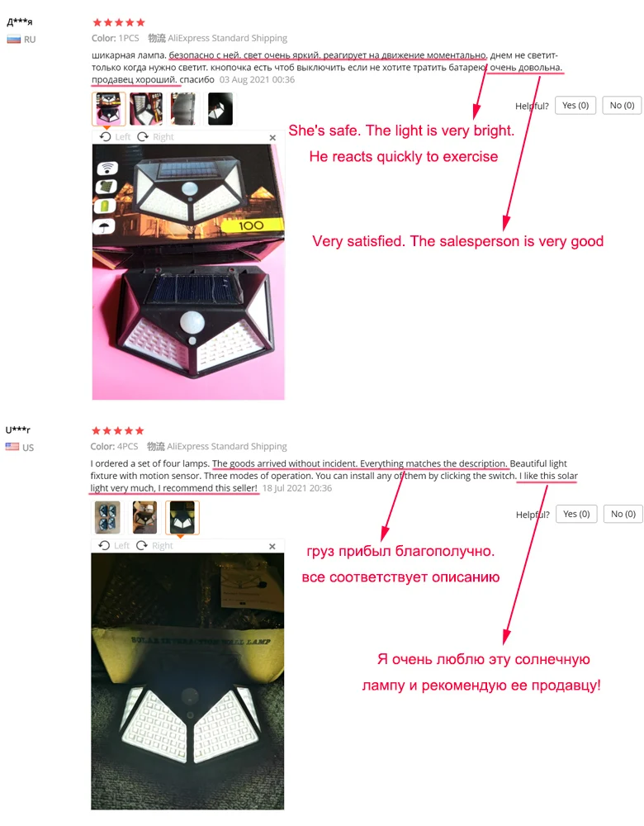Rotate second review image right

[154, 545]
